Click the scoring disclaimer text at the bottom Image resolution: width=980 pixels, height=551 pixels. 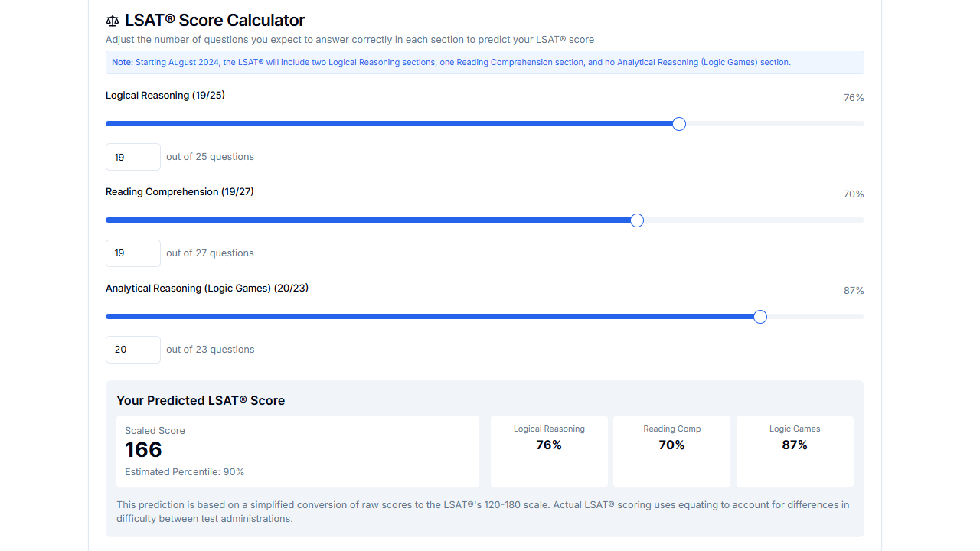(x=482, y=511)
